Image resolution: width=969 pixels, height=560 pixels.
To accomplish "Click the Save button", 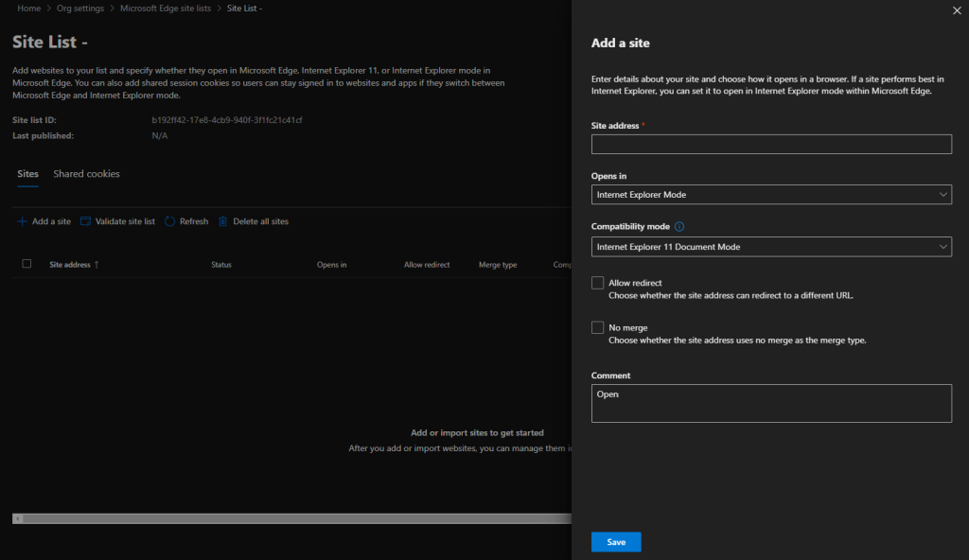I will click(x=616, y=542).
